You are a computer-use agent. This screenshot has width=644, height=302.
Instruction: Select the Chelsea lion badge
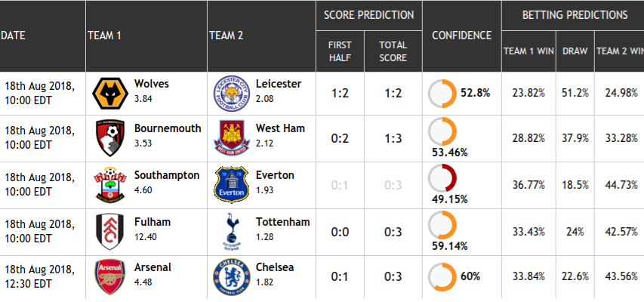232,277
